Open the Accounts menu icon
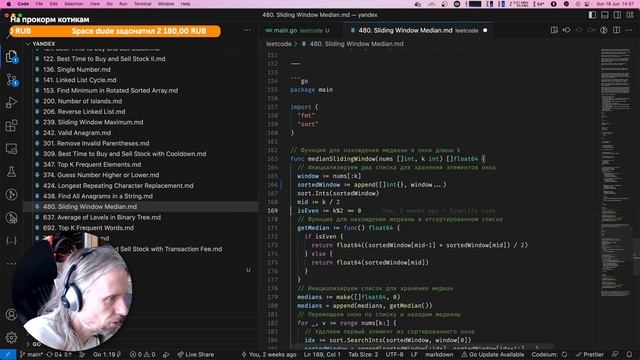The height and width of the screenshot is (360, 640). (11, 315)
